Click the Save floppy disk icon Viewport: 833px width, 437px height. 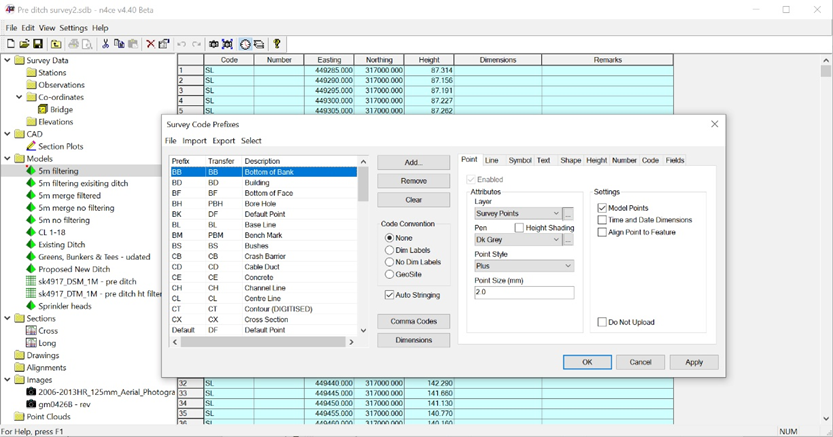click(38, 44)
